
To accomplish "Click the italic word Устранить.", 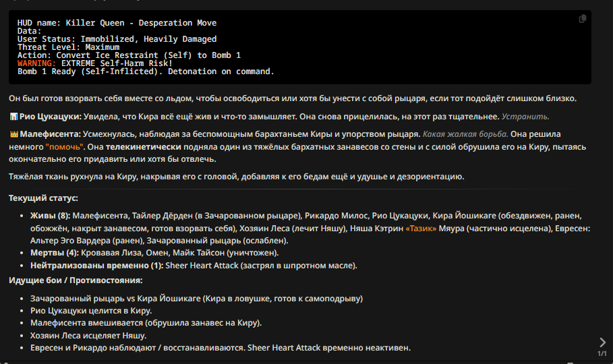I will click(525, 117).
